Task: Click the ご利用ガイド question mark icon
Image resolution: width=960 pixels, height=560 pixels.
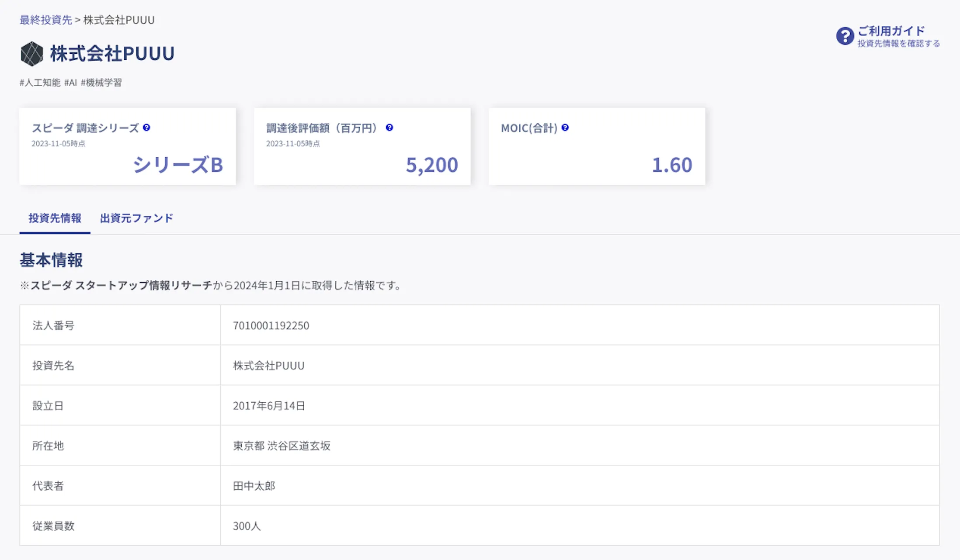Action: click(x=845, y=36)
